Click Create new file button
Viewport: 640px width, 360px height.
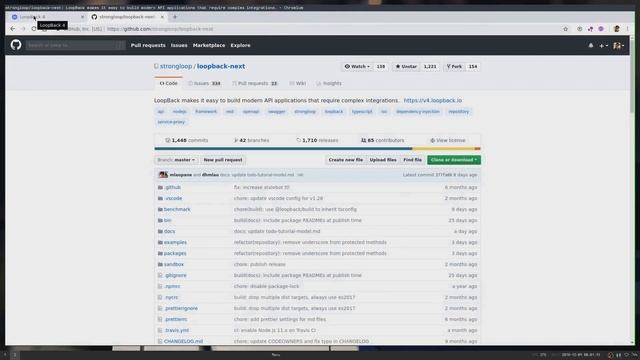coord(346,160)
